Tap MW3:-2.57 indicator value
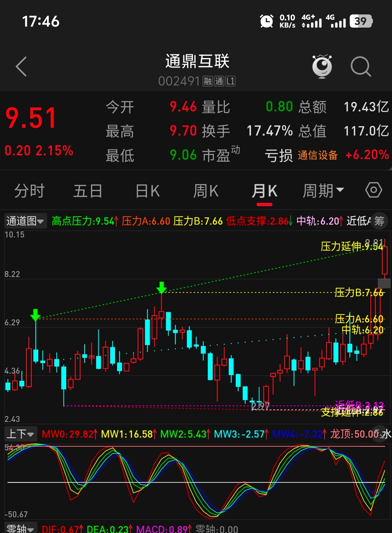The width and height of the screenshot is (392, 533). pos(241,434)
